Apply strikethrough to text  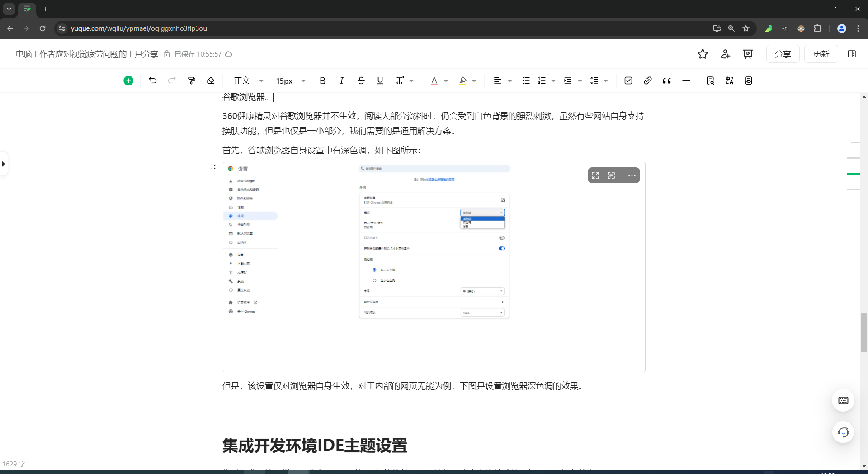tap(361, 81)
